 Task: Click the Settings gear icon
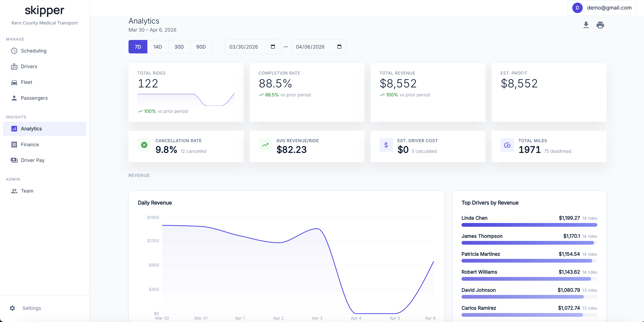(12, 308)
